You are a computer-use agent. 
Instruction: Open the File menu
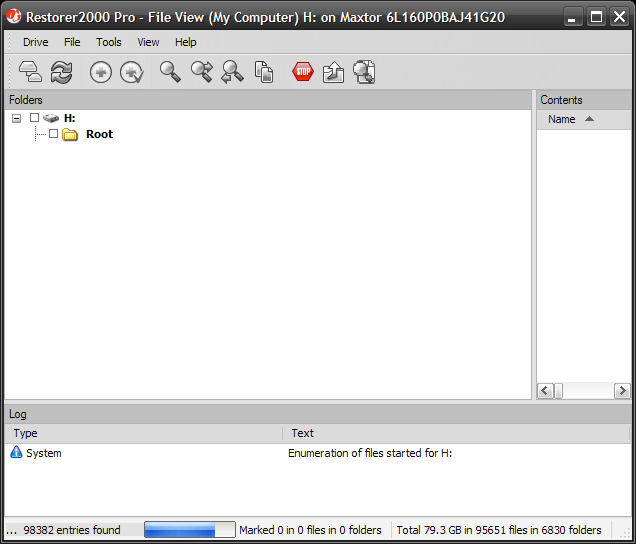[x=72, y=42]
